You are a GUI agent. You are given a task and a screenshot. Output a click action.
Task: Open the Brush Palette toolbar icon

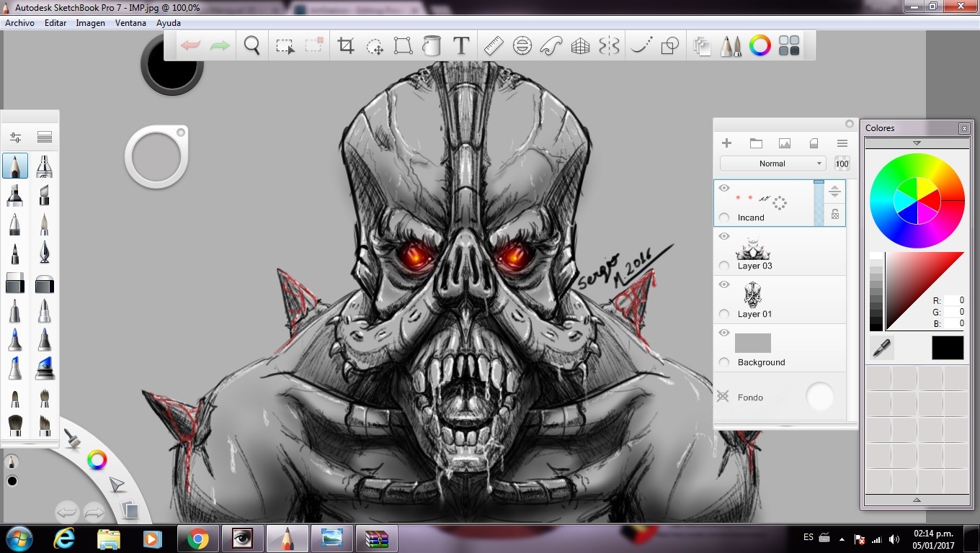click(x=731, y=46)
